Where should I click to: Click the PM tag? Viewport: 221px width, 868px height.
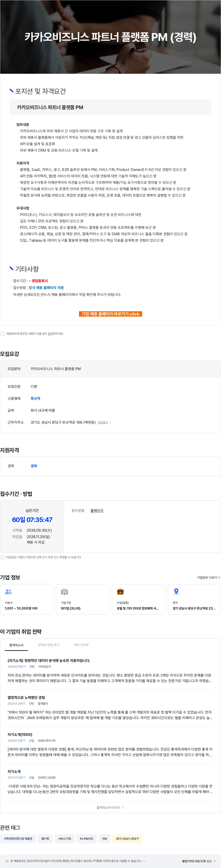(105, 839)
